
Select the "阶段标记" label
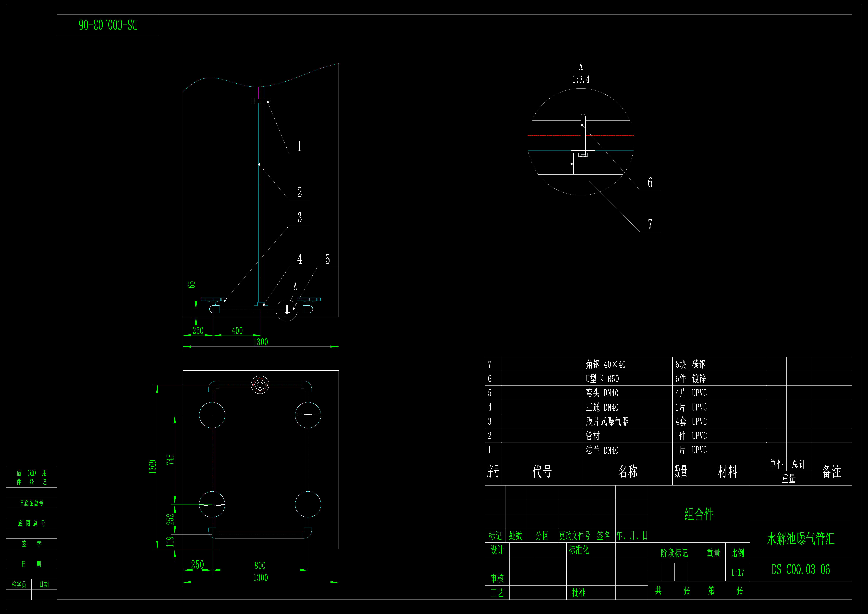674,553
